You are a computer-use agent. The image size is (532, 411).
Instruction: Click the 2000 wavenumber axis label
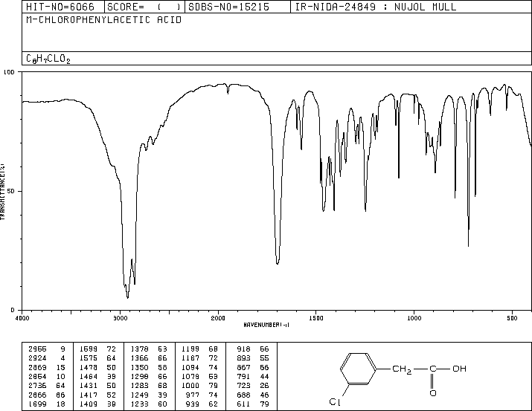pos(218,318)
